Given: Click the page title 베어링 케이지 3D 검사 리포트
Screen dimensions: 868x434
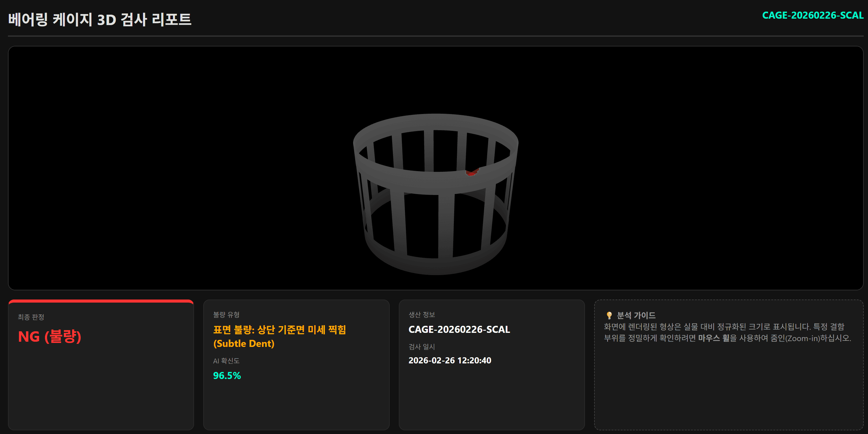Looking at the screenshot, I should click(x=100, y=19).
